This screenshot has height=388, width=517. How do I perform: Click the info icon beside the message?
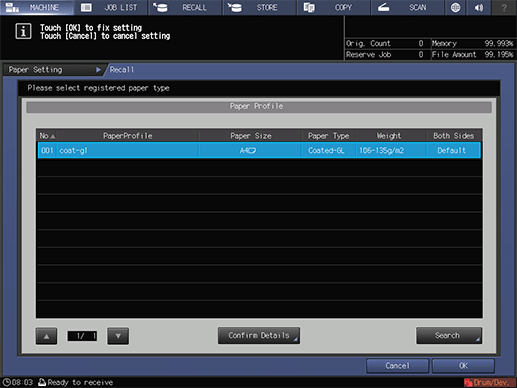point(23,32)
